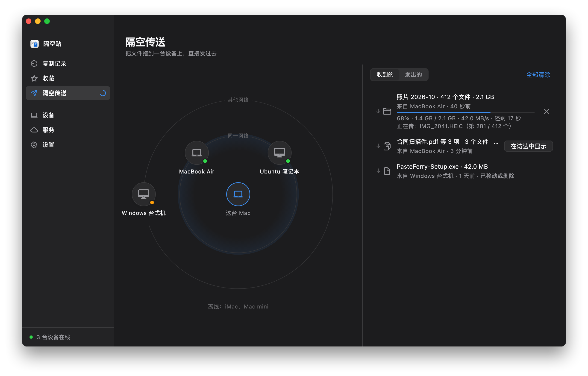
Task: Click documents icon of 合同扫描件.pdf transfer
Action: [x=387, y=146]
